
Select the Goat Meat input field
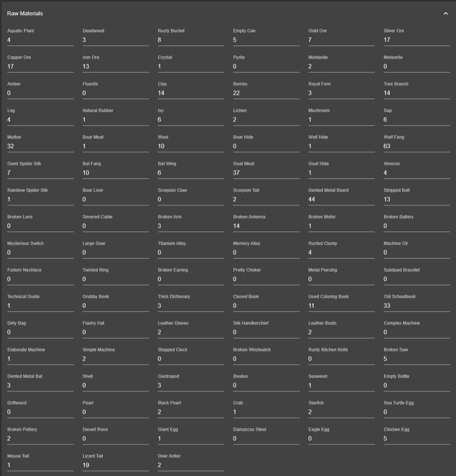coord(266,173)
